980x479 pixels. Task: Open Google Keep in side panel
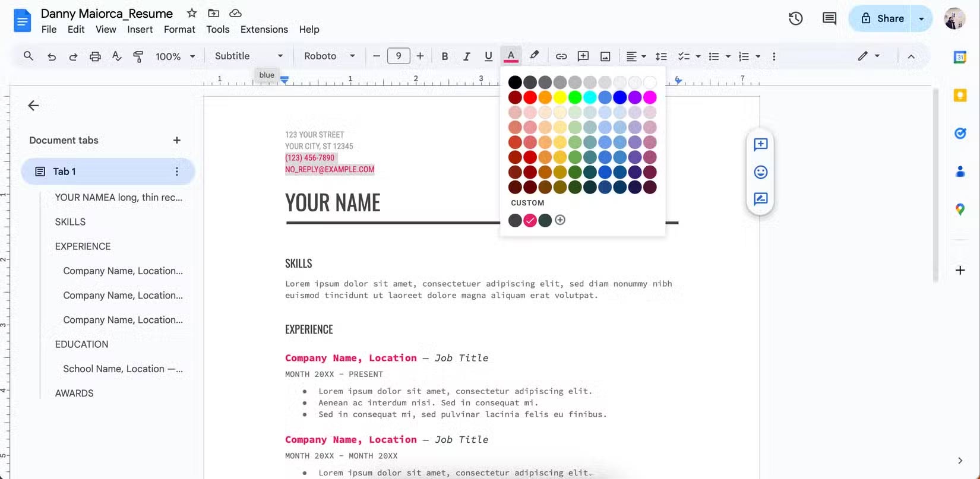click(960, 95)
